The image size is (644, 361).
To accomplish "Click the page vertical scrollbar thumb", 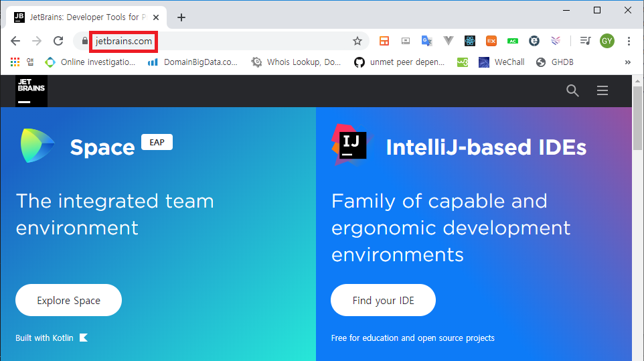I will tap(637, 118).
